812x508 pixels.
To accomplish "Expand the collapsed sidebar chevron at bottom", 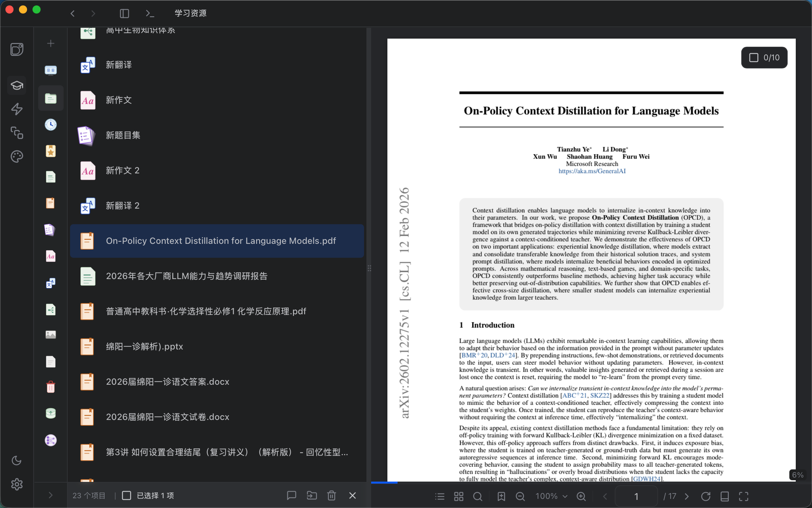I will pyautogui.click(x=50, y=495).
